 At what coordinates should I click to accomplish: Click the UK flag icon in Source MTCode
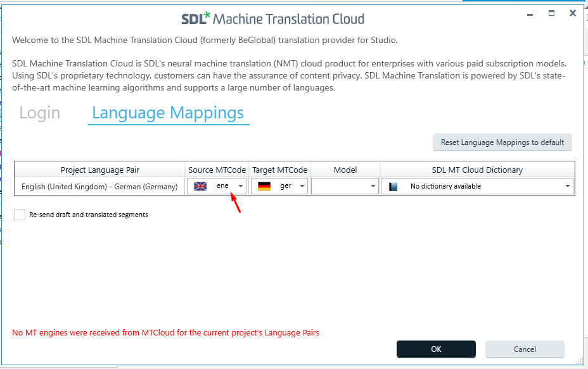click(200, 186)
